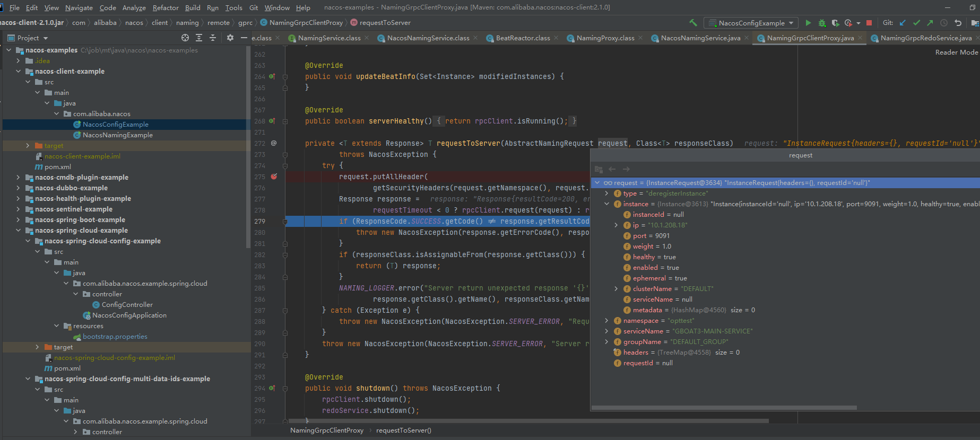Select the ConfigController class

[127, 305]
